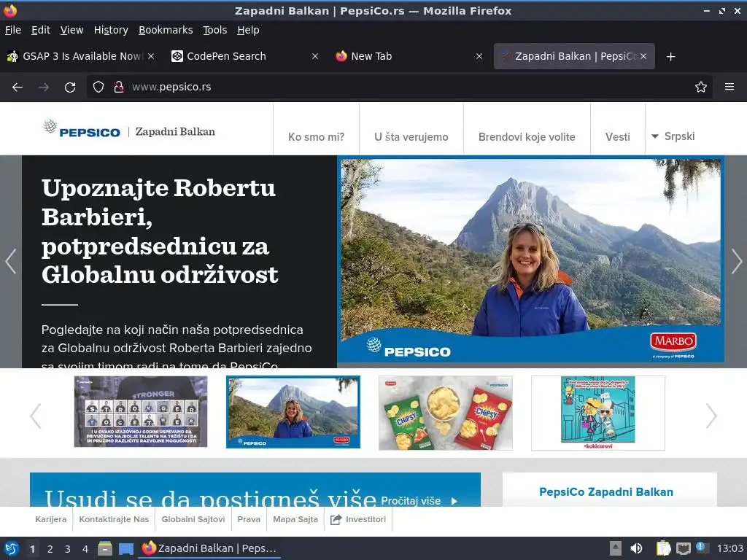Viewport: 747px width, 560px height.
Task: Open Vesti navigation item
Action: [x=617, y=137]
